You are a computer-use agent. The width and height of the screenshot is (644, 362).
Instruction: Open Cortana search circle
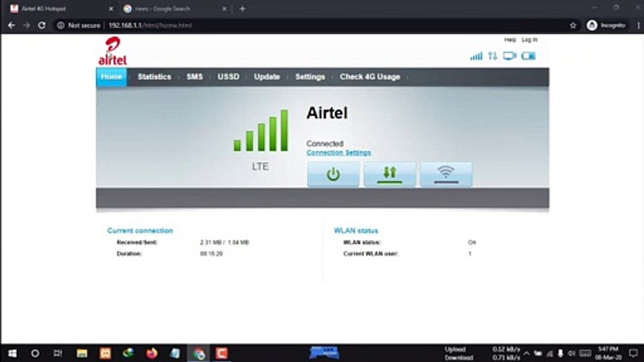click(x=35, y=353)
